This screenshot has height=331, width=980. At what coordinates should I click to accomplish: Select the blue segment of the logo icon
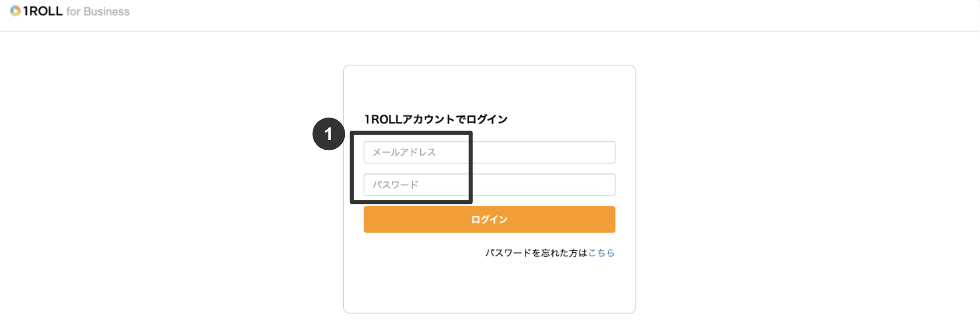12,9
